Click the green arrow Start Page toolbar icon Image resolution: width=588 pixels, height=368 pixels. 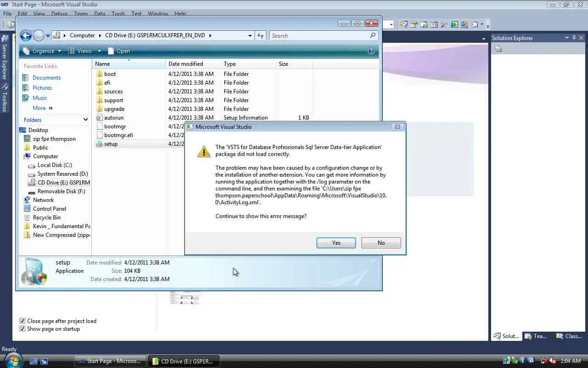point(454,24)
